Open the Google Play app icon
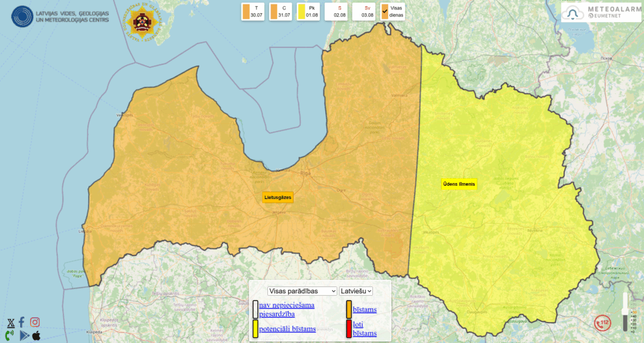 click(x=24, y=335)
